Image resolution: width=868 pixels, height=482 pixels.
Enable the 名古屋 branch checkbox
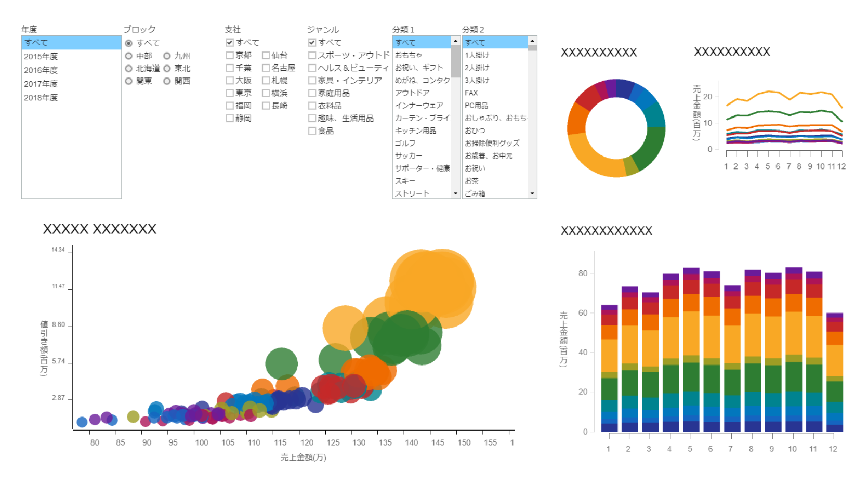266,68
